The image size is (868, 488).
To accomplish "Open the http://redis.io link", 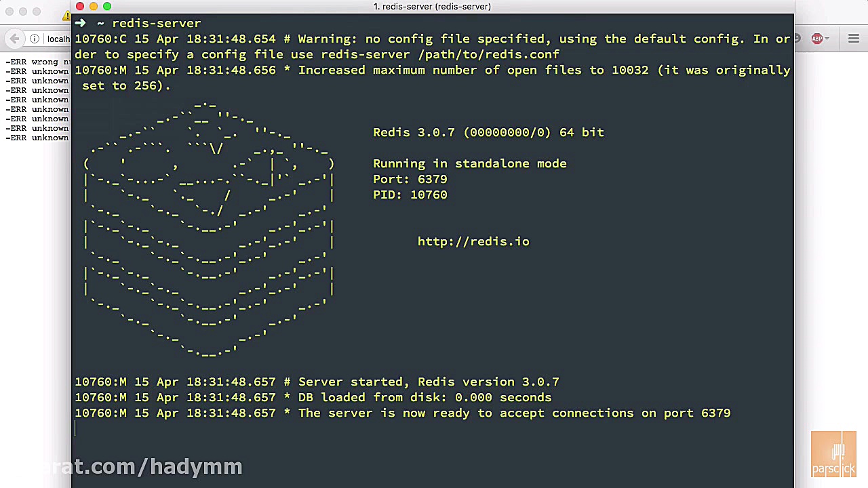I will tap(473, 241).
